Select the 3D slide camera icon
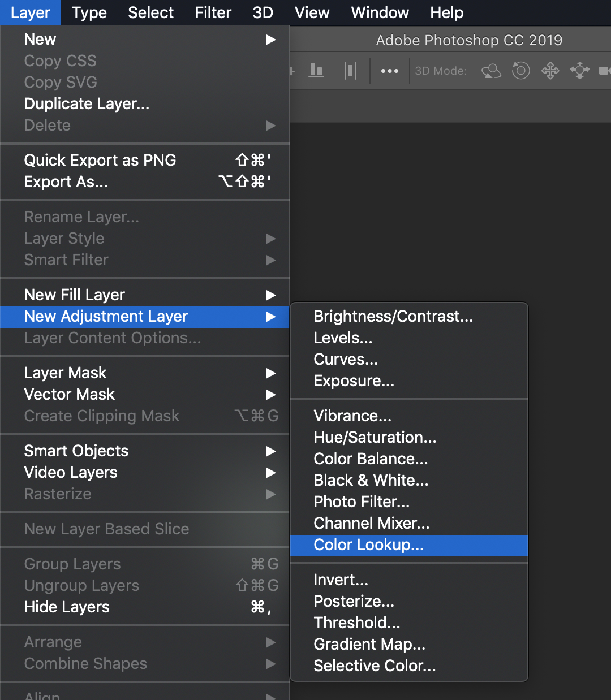 579,71
